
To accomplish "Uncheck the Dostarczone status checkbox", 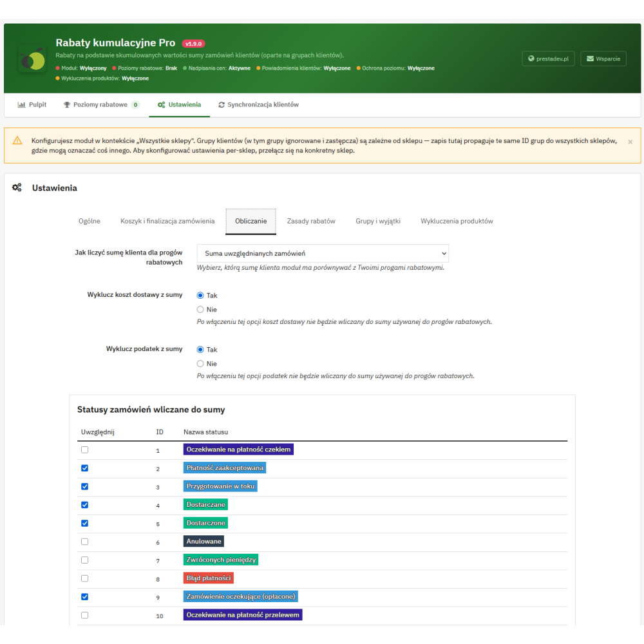I will (x=84, y=523).
